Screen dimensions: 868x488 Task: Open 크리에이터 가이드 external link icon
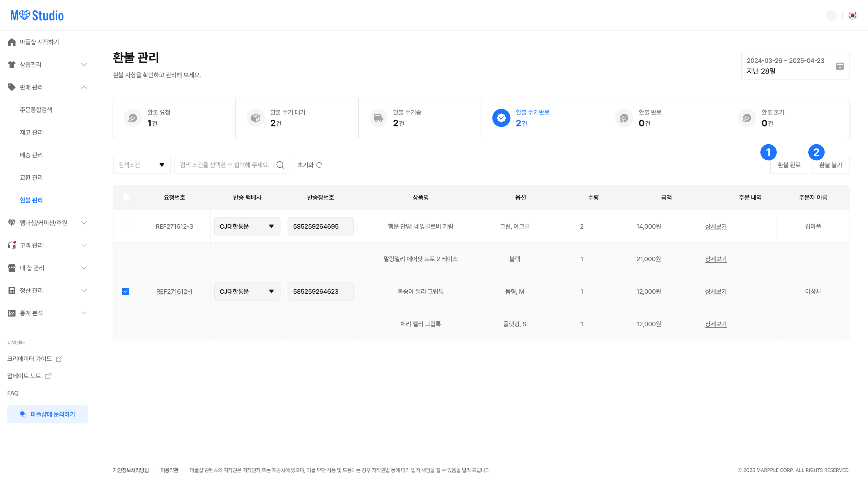tap(59, 359)
